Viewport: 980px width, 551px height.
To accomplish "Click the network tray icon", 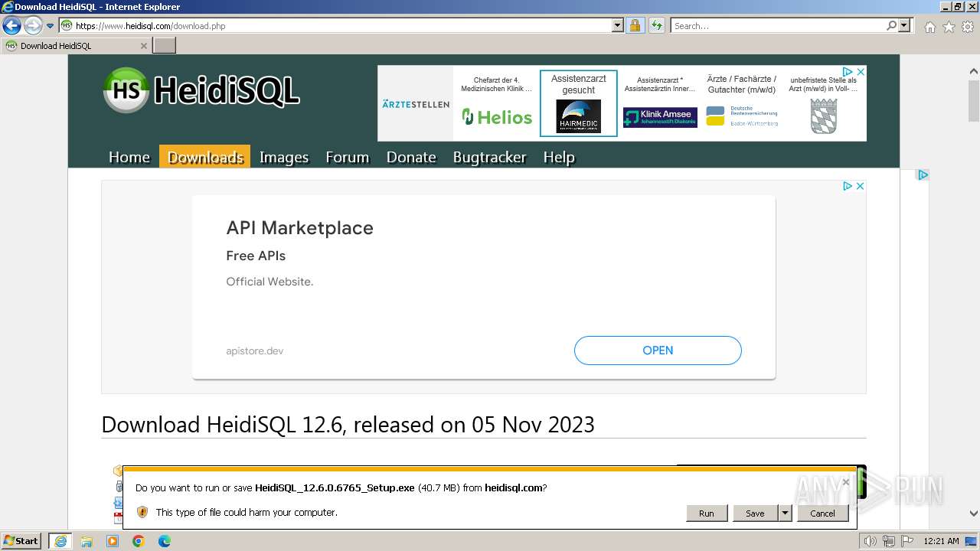I will click(x=889, y=541).
